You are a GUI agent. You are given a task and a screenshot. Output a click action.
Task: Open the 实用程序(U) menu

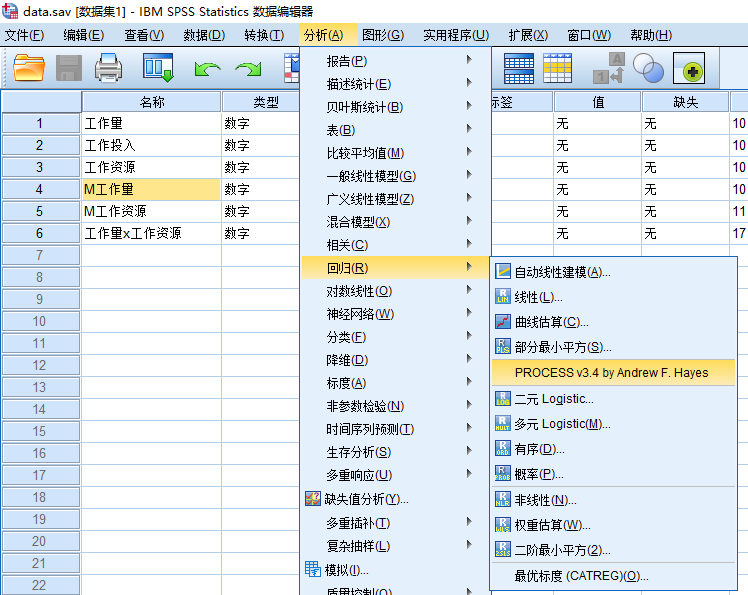coord(456,35)
